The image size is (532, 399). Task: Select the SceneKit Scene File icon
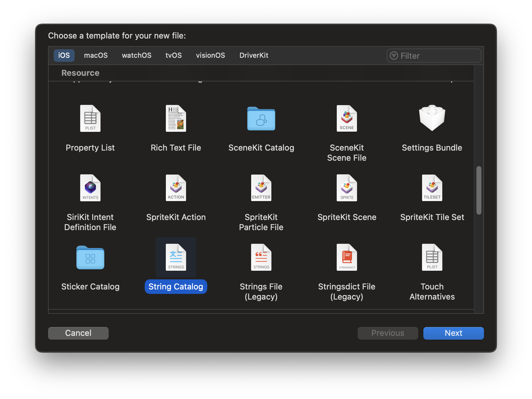tap(347, 118)
